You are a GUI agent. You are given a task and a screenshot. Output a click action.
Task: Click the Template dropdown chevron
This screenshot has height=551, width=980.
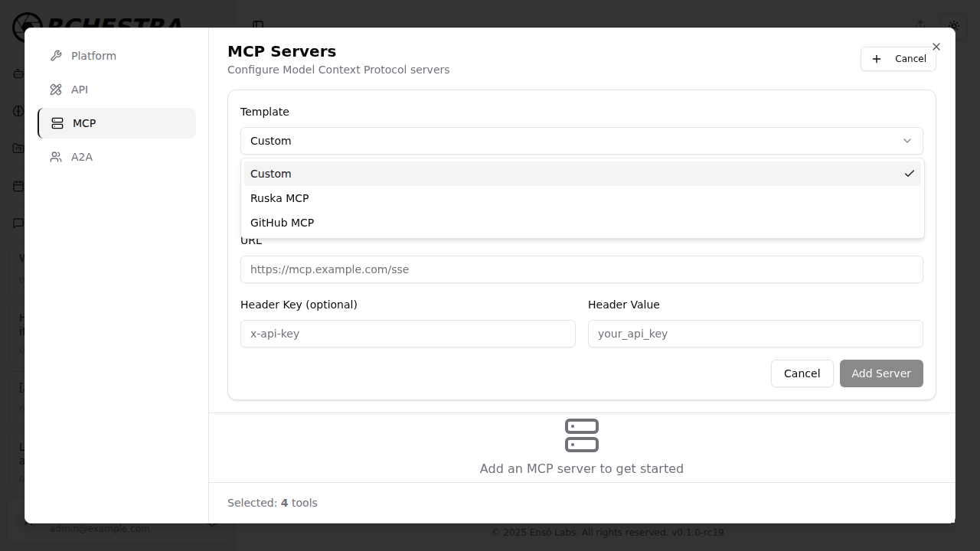pyautogui.click(x=907, y=141)
